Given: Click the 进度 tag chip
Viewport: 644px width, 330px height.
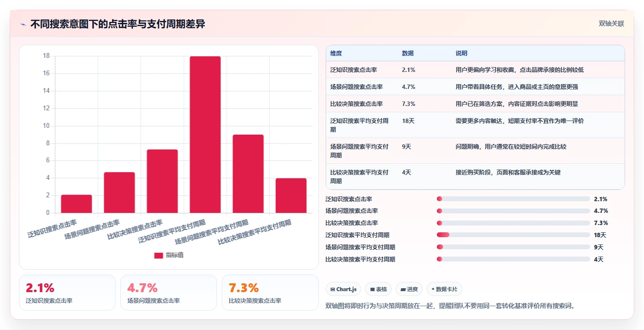Looking at the screenshot, I should (409, 289).
